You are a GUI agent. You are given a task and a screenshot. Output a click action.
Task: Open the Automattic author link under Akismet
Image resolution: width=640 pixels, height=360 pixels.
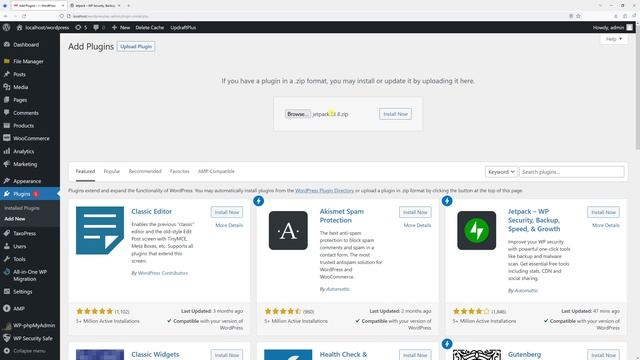point(338,289)
